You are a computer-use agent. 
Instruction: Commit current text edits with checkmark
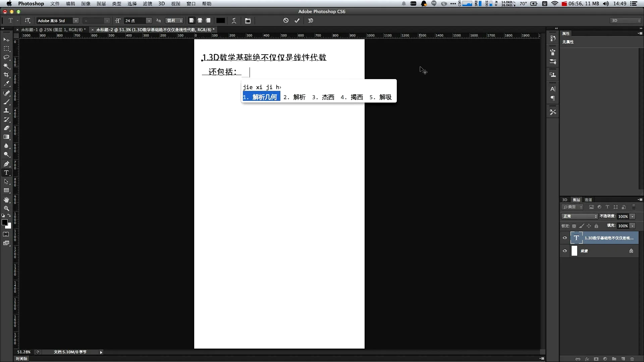coord(297,20)
